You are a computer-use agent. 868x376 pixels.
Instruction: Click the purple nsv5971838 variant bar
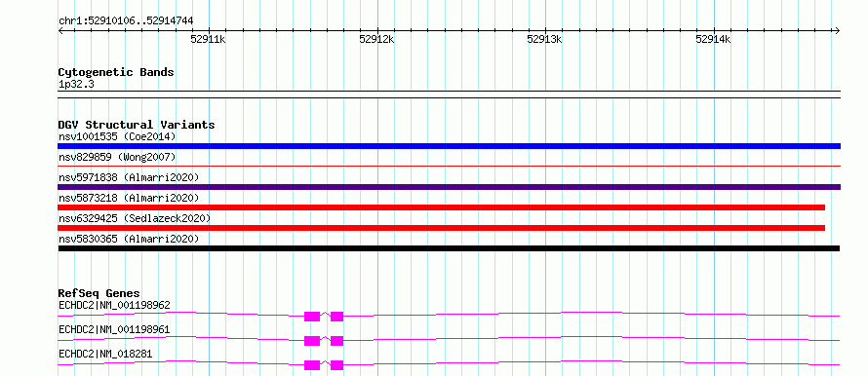[x=449, y=187]
